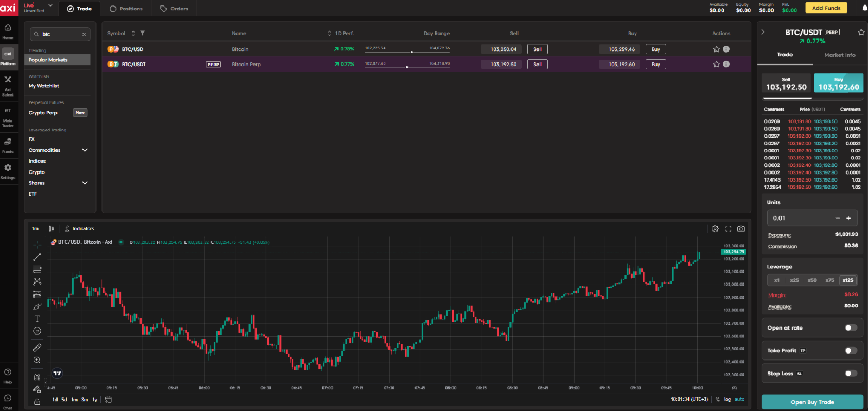Open chart settings gear icon
The image size is (868, 411).
(715, 229)
